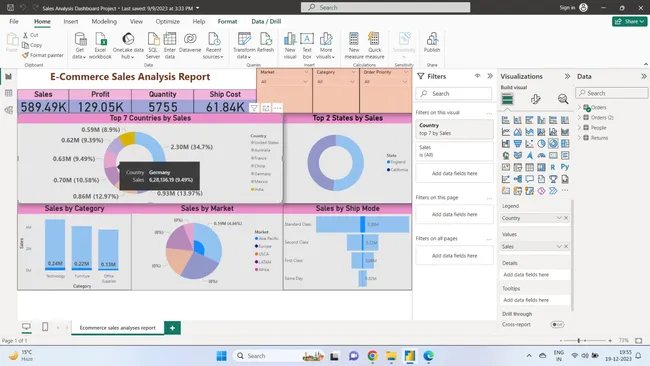Switch to the Data / Drill tab
Screen dimensions: 650x366
pyautogui.click(x=266, y=22)
